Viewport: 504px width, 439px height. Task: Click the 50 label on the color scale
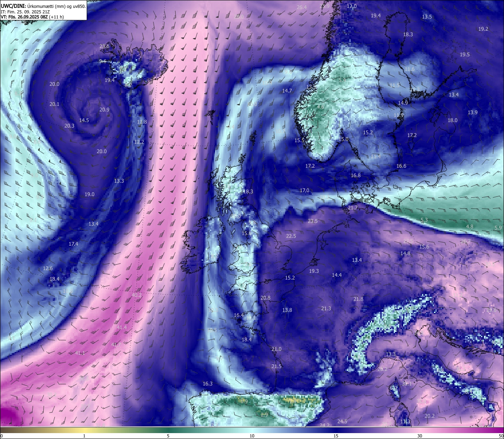click(500, 436)
